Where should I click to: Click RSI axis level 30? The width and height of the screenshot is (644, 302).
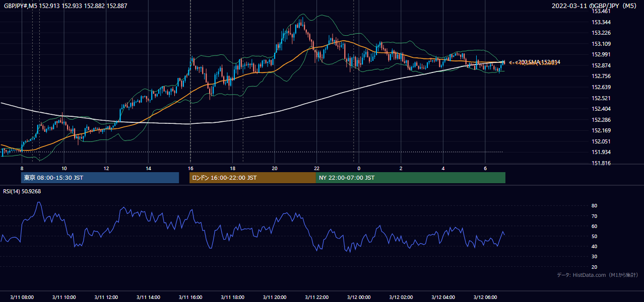point(595,257)
